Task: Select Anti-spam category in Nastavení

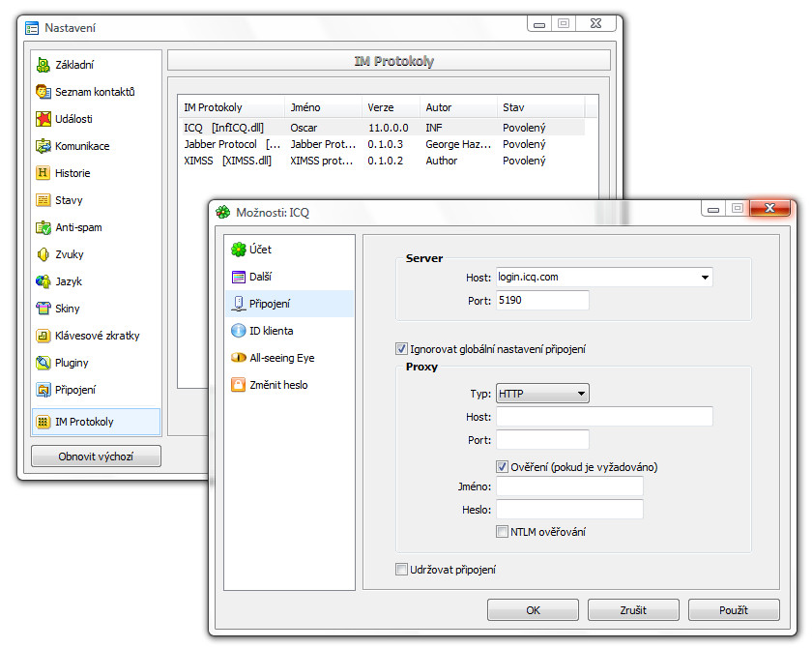Action: tap(97, 227)
